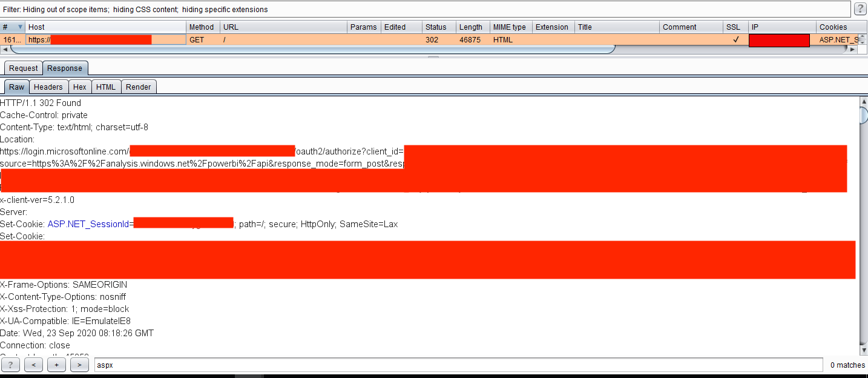Click the search help question-mark button

click(11, 365)
